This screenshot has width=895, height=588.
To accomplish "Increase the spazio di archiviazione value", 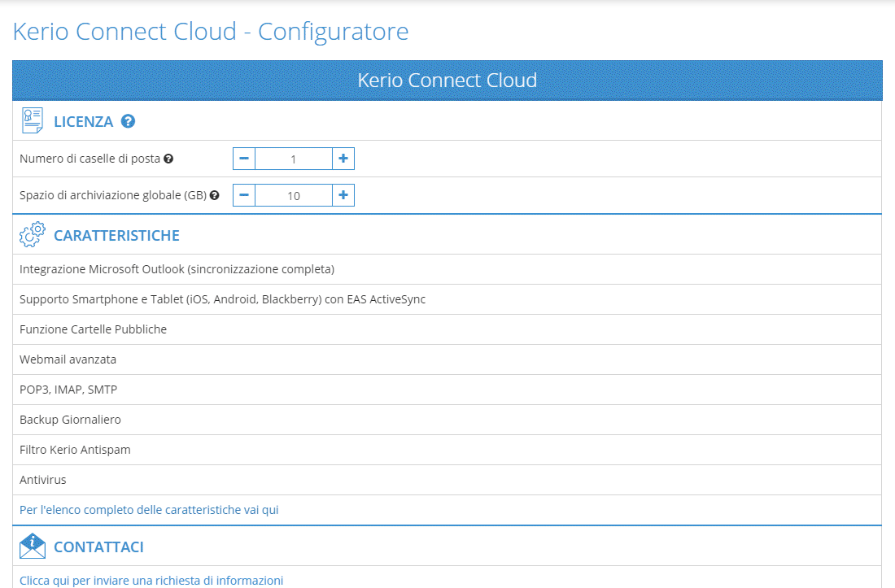I will [x=343, y=195].
